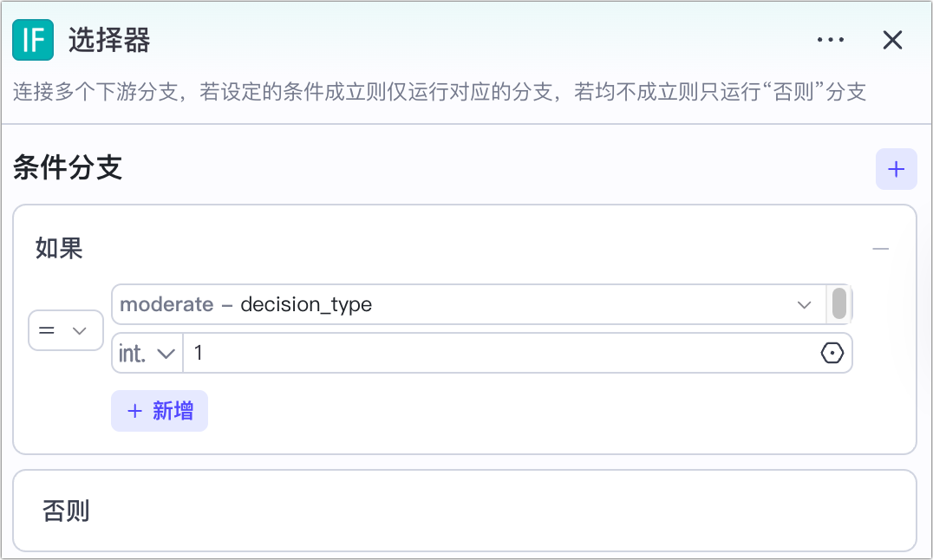Click the selector description text
This screenshot has height=560, width=933.
[x=440, y=92]
